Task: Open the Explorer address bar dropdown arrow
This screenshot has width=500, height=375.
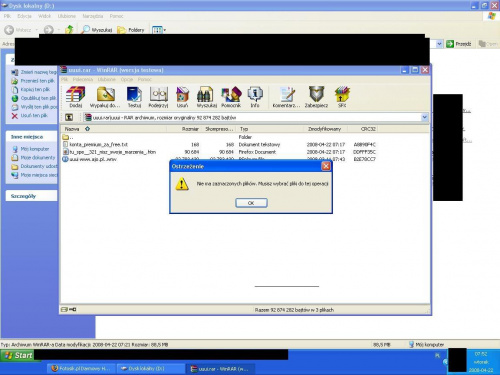Action: tap(439, 44)
